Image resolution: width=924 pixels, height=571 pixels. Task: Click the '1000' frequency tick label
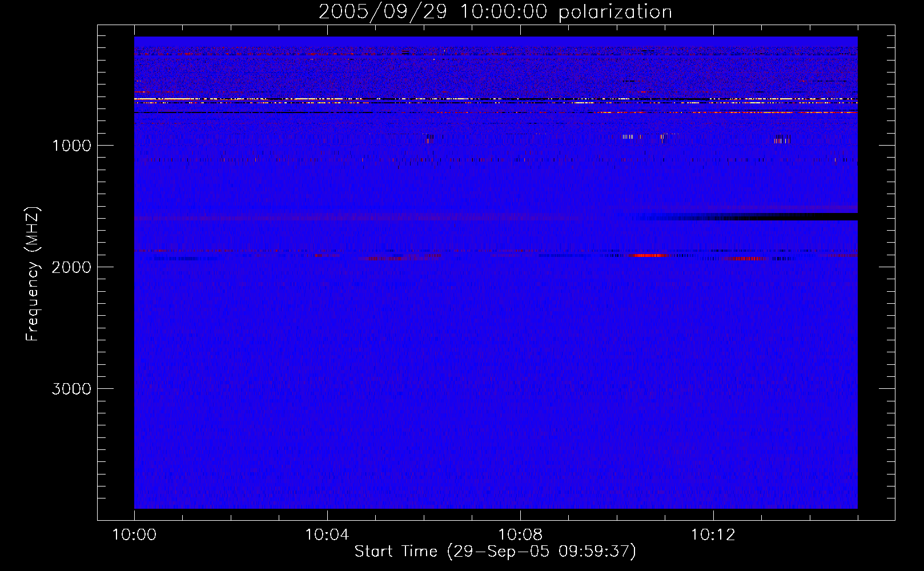(71, 145)
